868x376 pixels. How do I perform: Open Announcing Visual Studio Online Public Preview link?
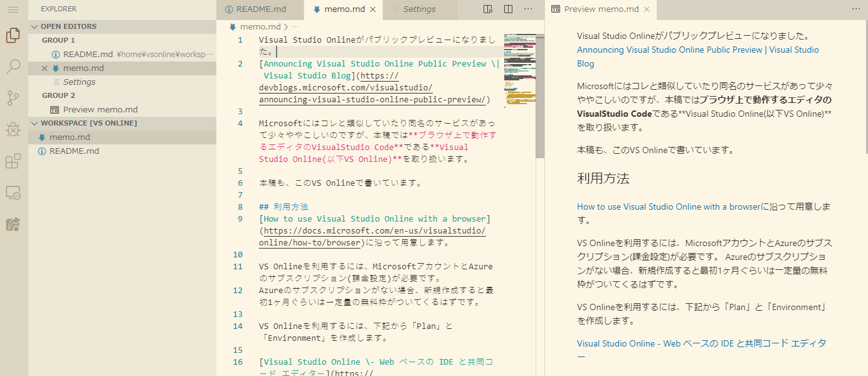pyautogui.click(x=698, y=56)
